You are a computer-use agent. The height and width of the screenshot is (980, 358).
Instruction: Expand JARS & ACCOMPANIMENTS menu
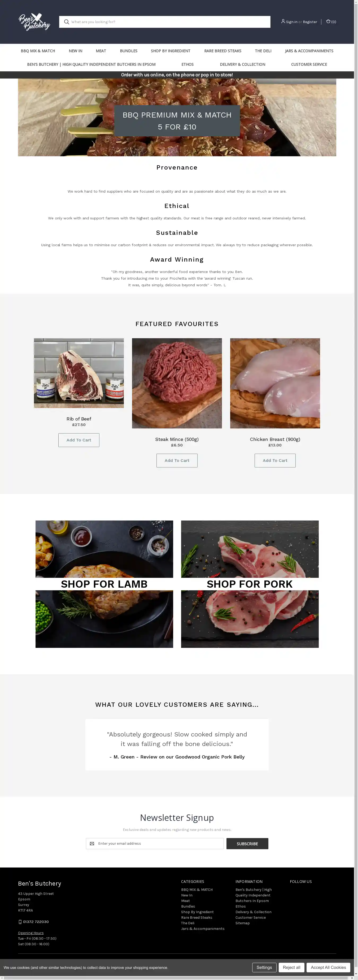click(309, 51)
